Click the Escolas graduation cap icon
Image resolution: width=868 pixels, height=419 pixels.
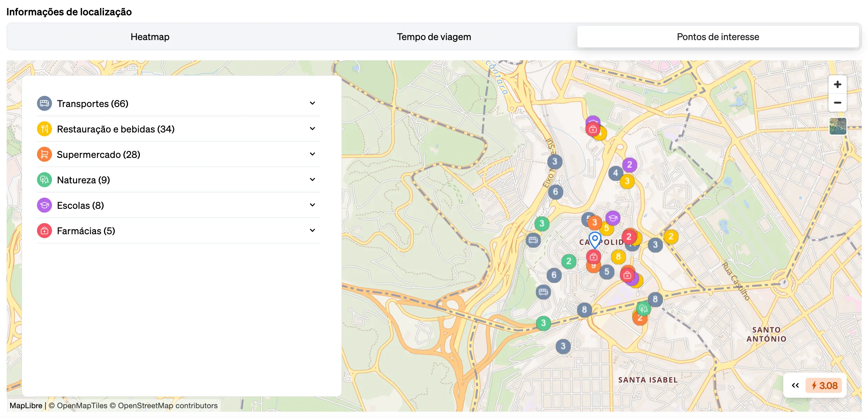click(x=44, y=205)
